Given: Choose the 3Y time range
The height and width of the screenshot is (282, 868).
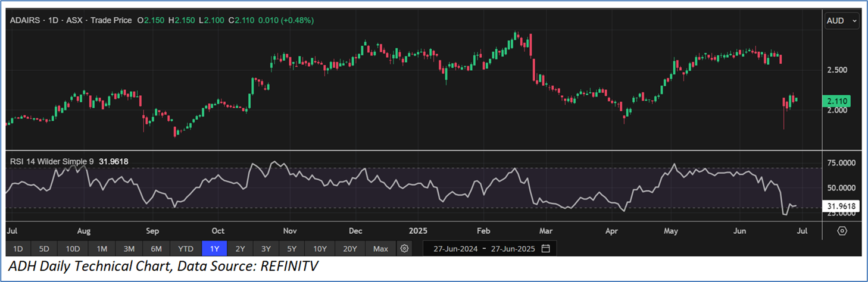Looking at the screenshot, I should 266,248.
